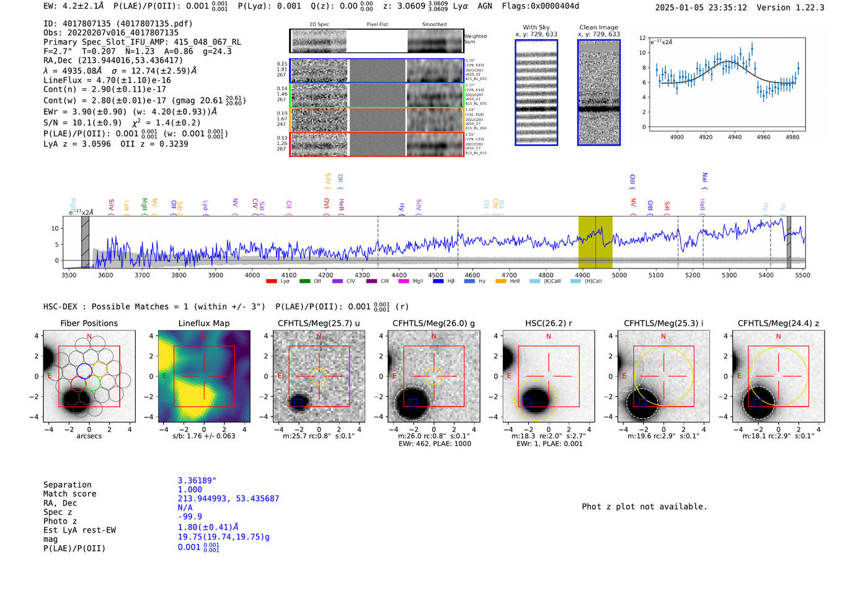The width and height of the screenshot is (868, 591).
Task: Click the EW: 4.2±2.1Å header value
Action: coord(73,6)
